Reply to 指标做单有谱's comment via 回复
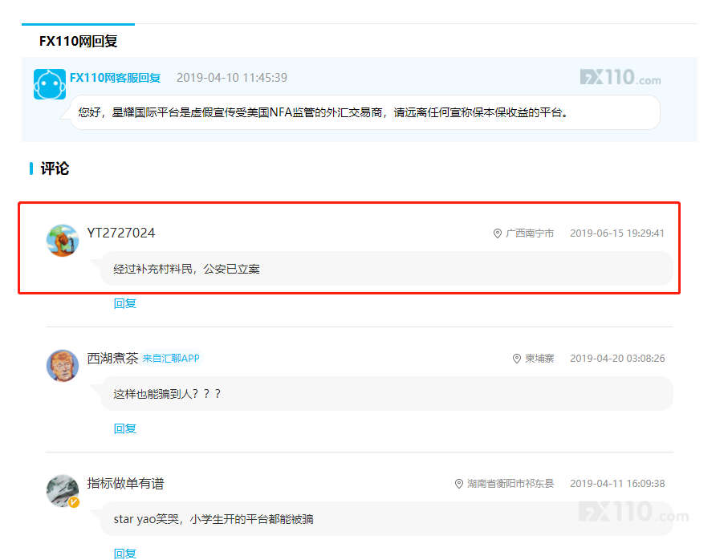The image size is (728, 560). (x=125, y=553)
